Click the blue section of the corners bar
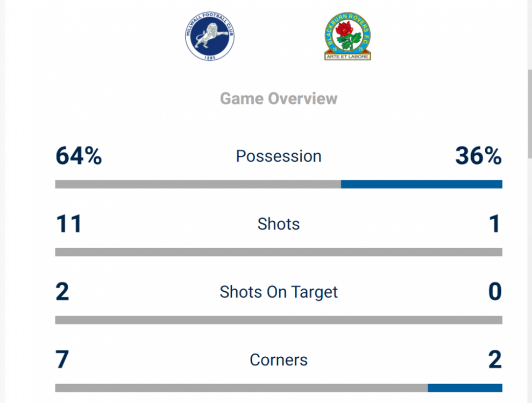This screenshot has width=532, height=403. [465, 388]
